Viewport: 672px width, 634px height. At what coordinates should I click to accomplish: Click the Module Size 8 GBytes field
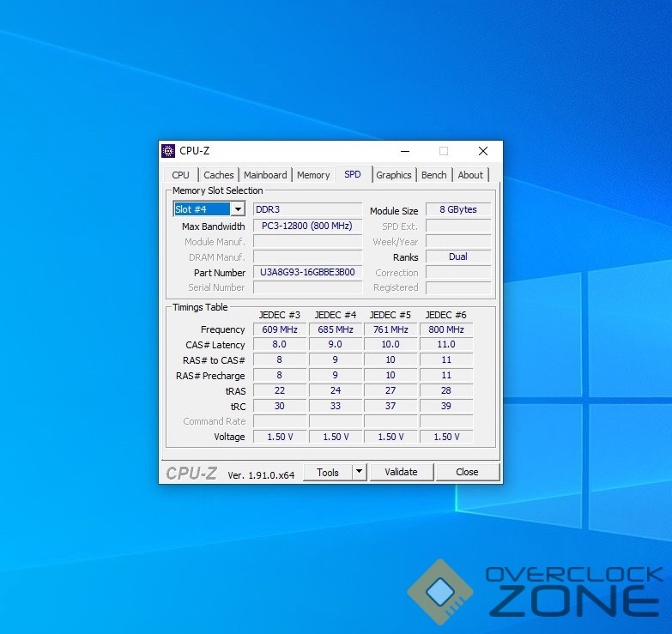[x=458, y=210]
